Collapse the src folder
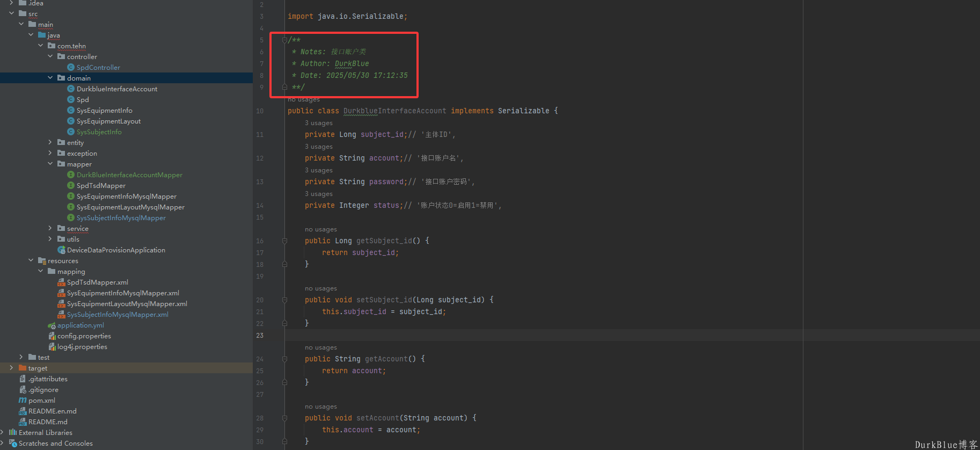The height and width of the screenshot is (450, 980). [11, 13]
